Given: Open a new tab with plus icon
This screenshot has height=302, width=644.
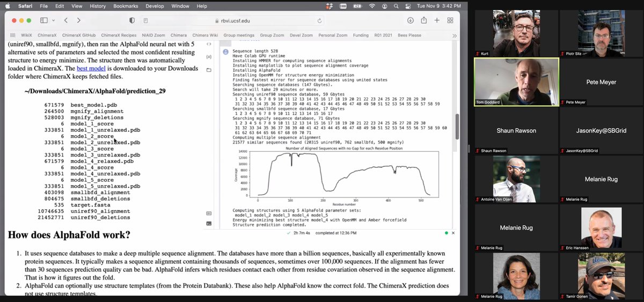Looking at the screenshot, I should [x=437, y=20].
